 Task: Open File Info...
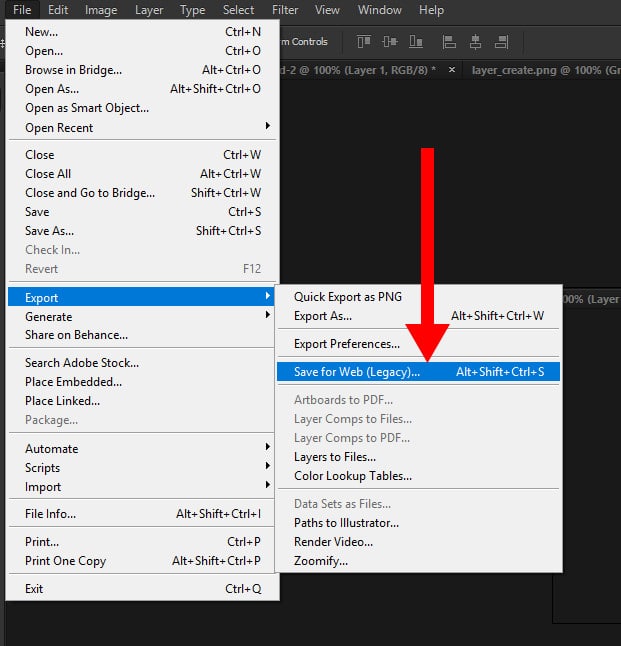141,514
